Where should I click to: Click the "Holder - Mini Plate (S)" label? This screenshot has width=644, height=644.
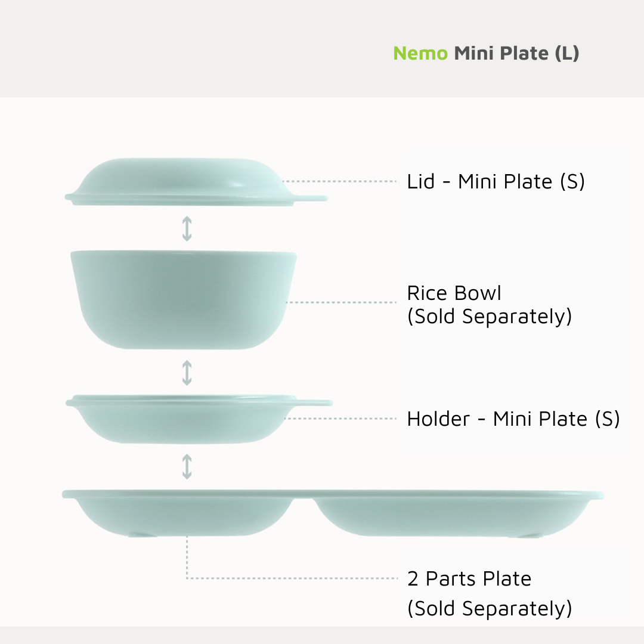coord(513,419)
